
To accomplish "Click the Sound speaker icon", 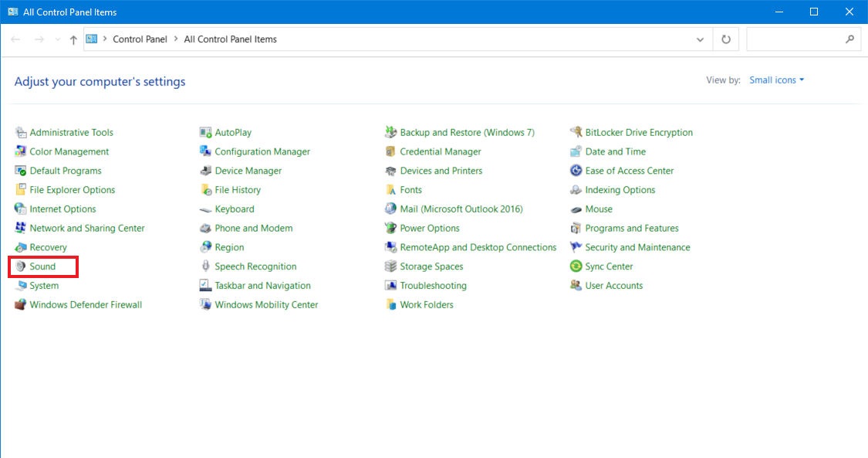I will pos(21,266).
